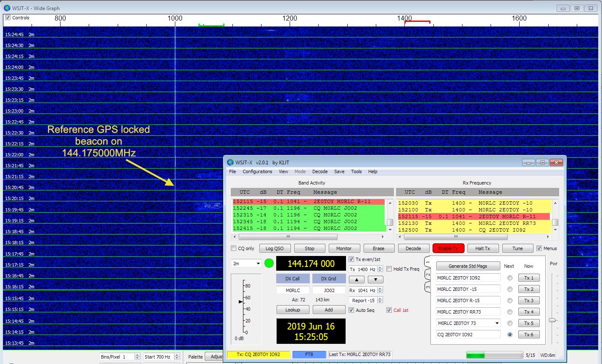
Task: Select Next radio for CQ 2E0TOY IO92
Action: tap(510, 335)
